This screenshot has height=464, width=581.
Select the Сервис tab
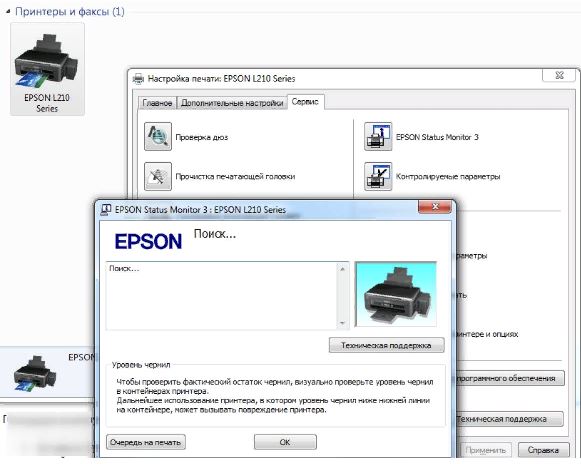point(305,102)
